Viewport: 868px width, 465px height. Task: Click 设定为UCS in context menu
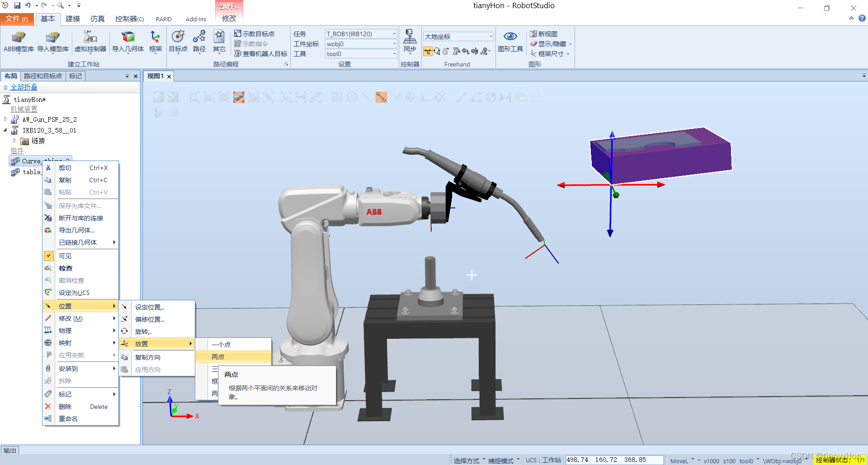(80, 293)
